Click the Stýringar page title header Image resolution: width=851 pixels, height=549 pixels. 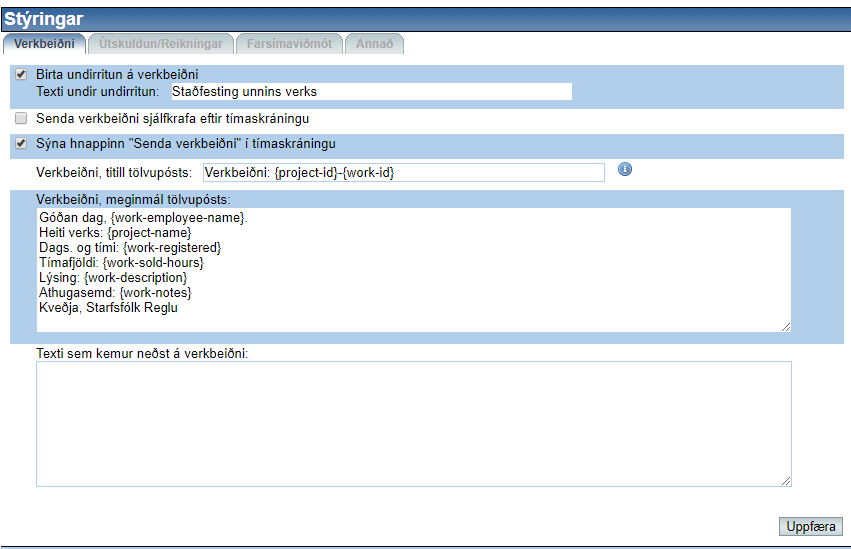[44, 19]
